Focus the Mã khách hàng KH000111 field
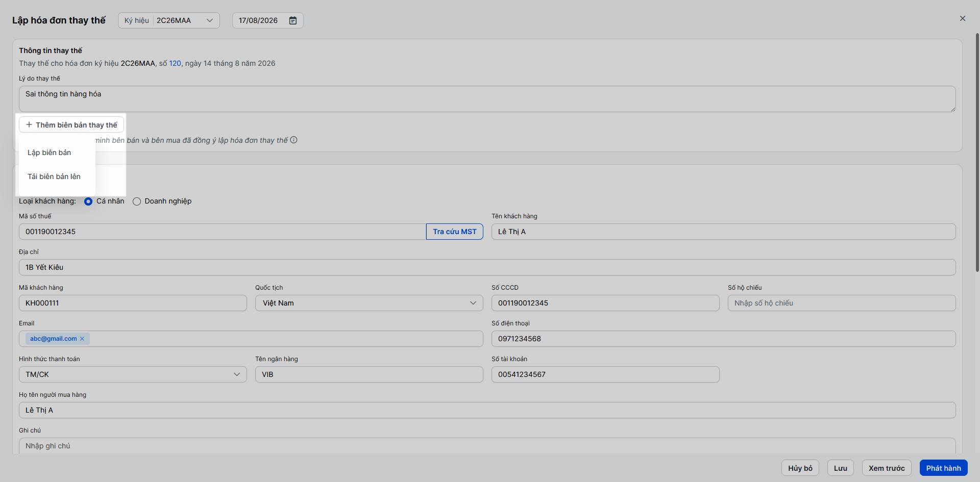980x482 pixels. pos(133,303)
